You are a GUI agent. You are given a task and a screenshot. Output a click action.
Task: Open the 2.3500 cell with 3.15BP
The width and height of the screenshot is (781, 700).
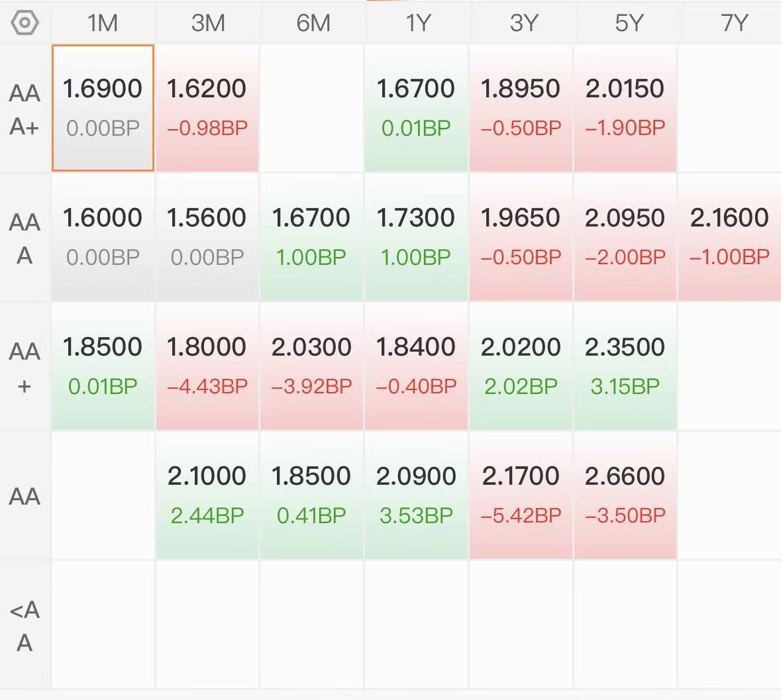(625, 366)
